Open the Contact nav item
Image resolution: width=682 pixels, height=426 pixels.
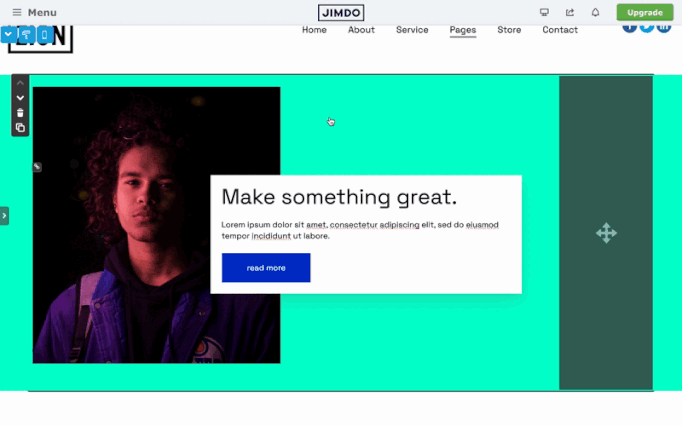pos(560,30)
